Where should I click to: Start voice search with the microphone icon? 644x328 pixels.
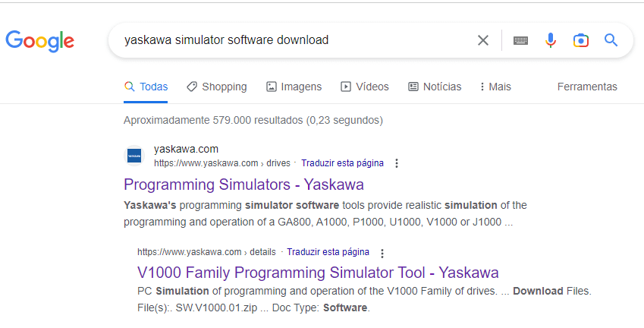(551, 40)
